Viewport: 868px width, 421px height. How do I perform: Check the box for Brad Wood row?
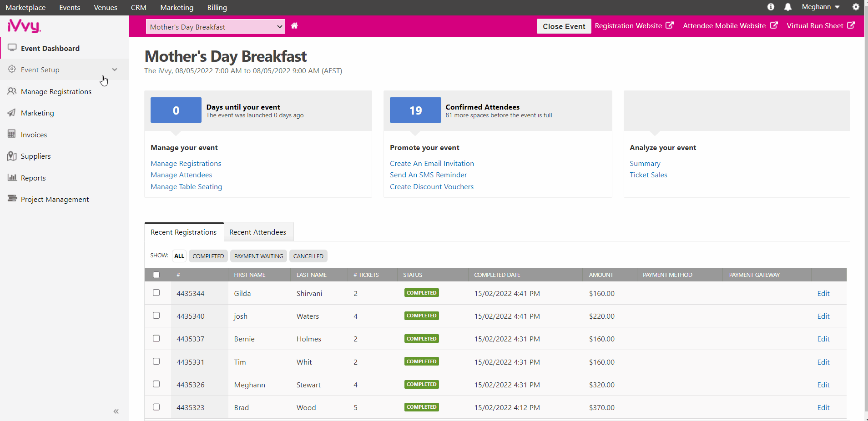[x=156, y=407]
